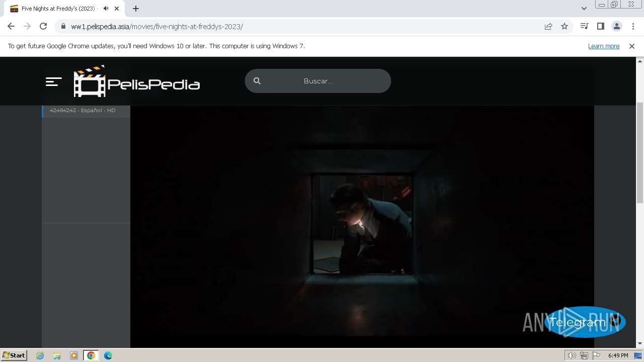Open File Explorer from taskbar
This screenshot has height=362, width=644.
pos(57,355)
